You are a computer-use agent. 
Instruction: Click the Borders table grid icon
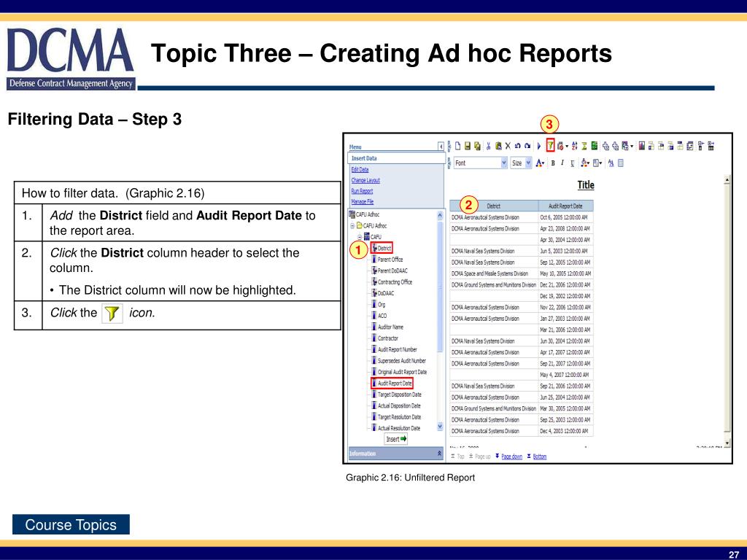(621, 163)
